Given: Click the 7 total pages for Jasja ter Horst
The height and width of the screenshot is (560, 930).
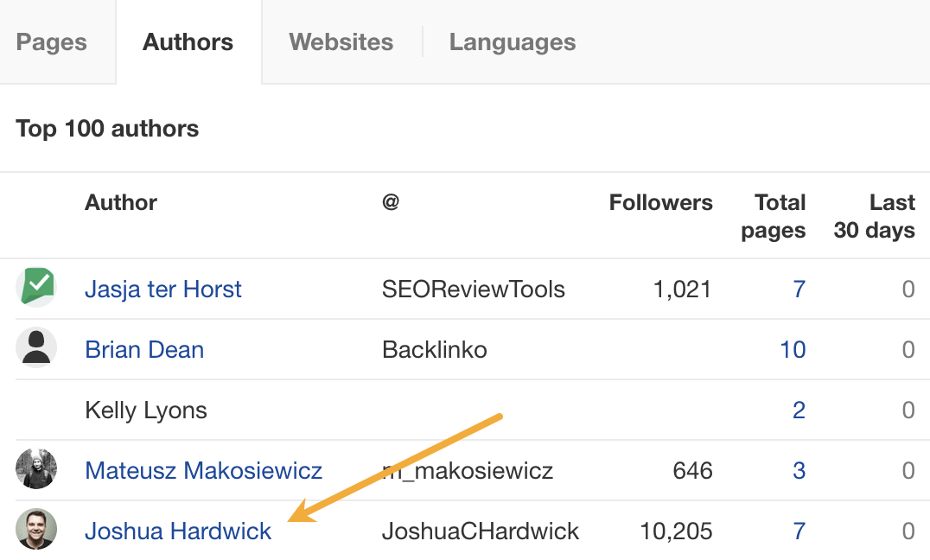Looking at the screenshot, I should pyautogui.click(x=799, y=290).
